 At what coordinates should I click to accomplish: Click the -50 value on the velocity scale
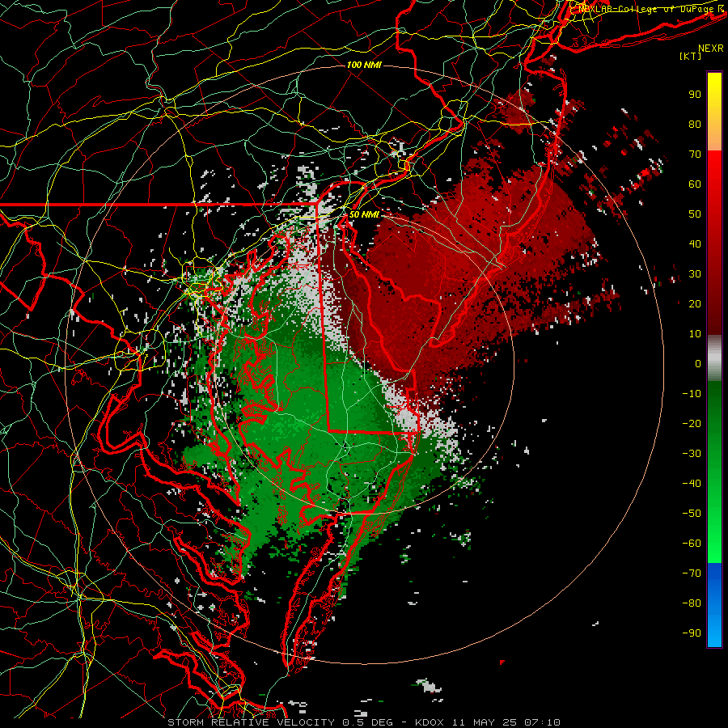[692, 514]
